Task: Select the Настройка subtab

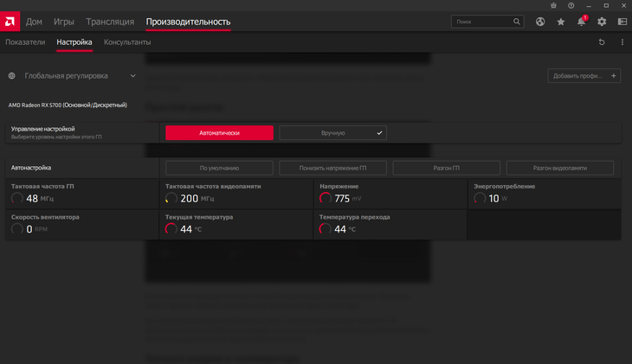Action: (x=74, y=42)
